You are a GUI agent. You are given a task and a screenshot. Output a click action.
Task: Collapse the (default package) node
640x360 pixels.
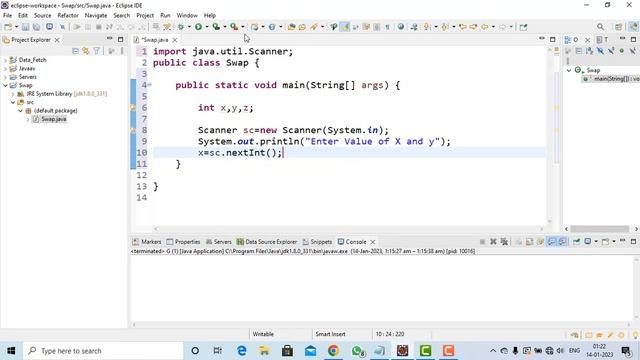coord(20,111)
